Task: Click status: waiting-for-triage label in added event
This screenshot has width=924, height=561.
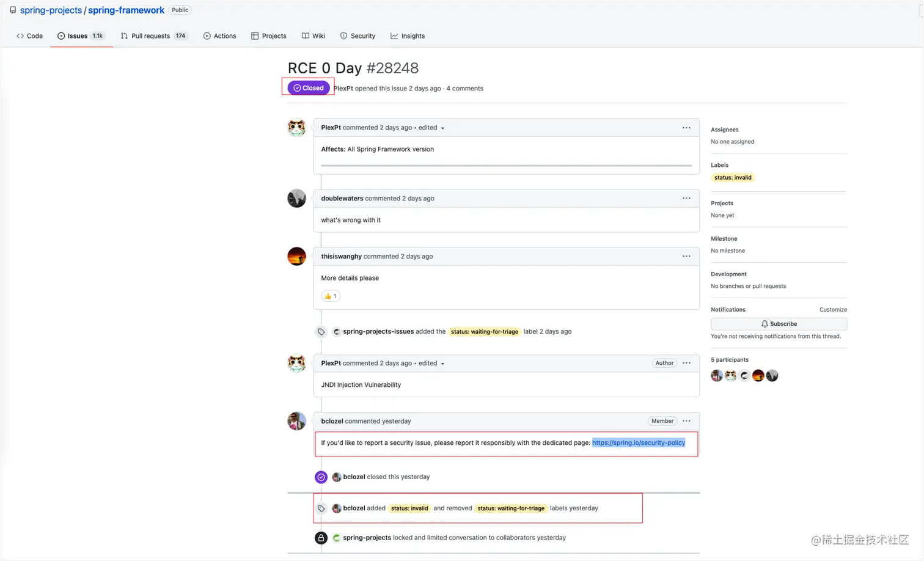Action: pos(485,332)
